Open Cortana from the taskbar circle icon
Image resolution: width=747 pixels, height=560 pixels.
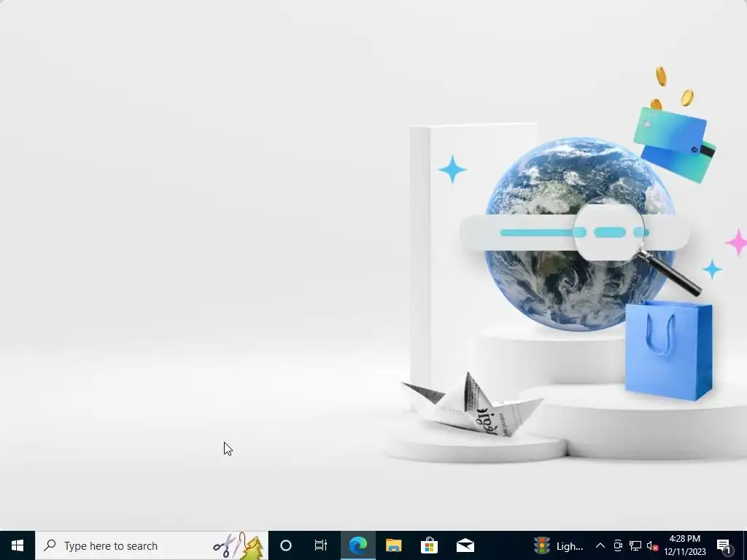[x=286, y=545]
